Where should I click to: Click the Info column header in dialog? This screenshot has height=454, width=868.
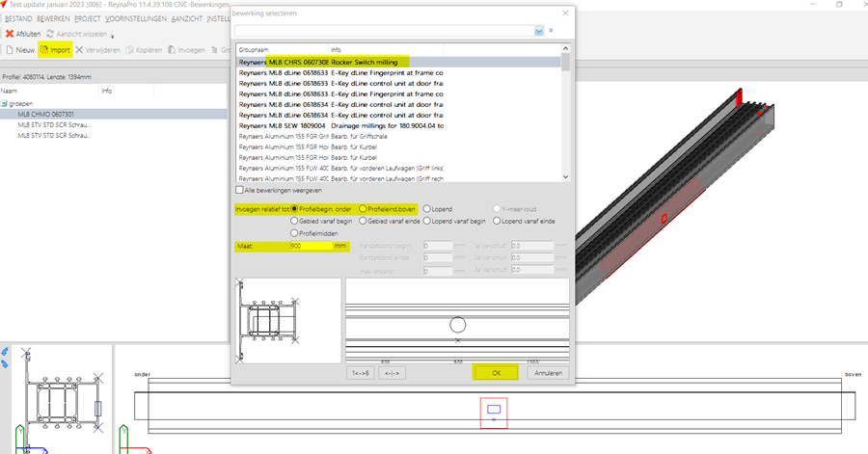click(x=386, y=49)
